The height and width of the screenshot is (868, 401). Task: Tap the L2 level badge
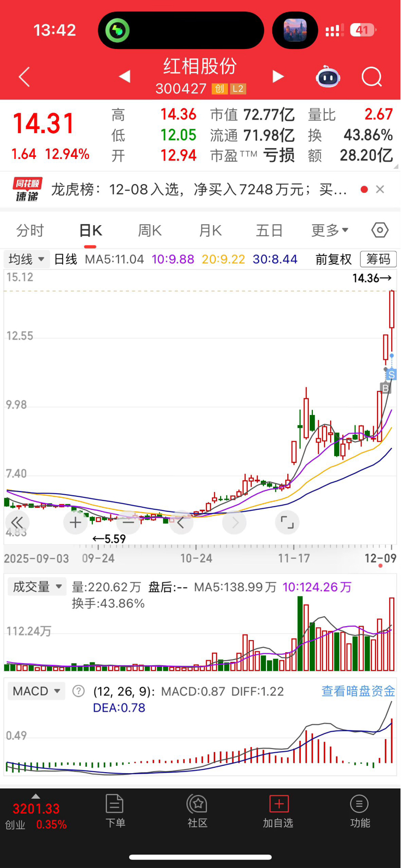pos(238,89)
